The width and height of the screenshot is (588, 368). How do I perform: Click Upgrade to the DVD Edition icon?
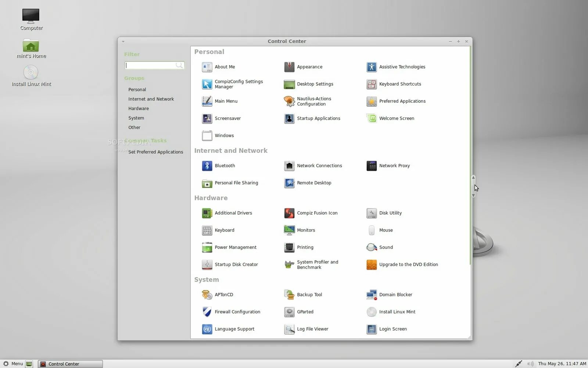[372, 265]
